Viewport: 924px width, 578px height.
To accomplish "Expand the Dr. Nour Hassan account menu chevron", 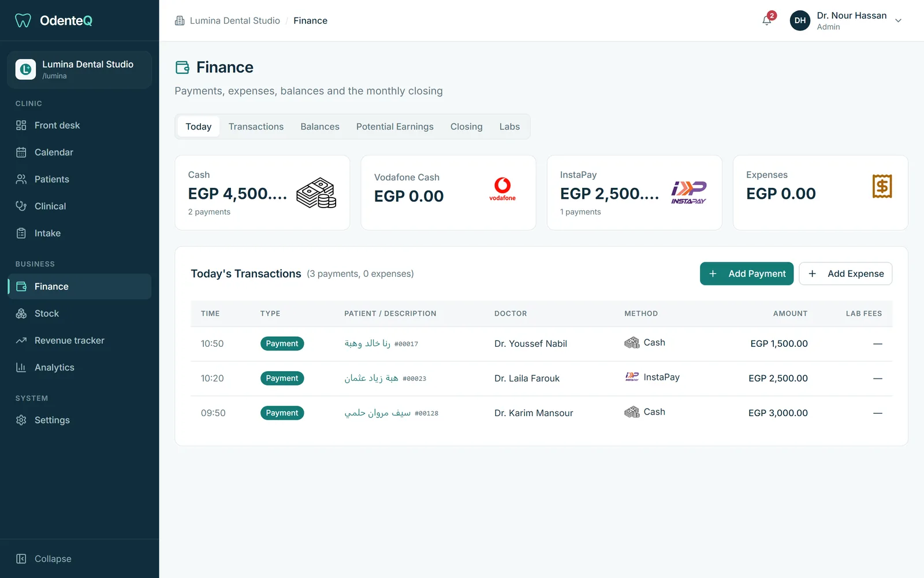I will (899, 21).
